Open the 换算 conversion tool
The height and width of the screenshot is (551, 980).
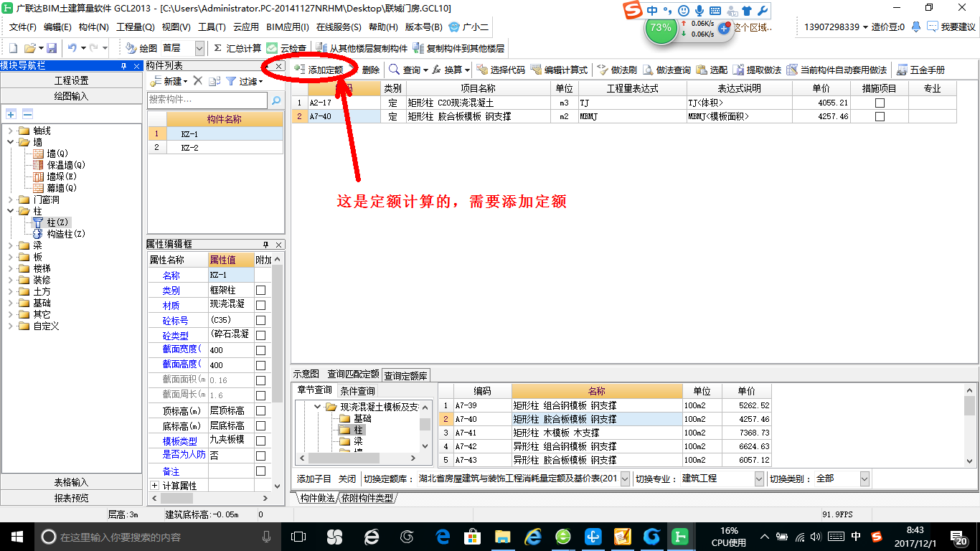452,70
